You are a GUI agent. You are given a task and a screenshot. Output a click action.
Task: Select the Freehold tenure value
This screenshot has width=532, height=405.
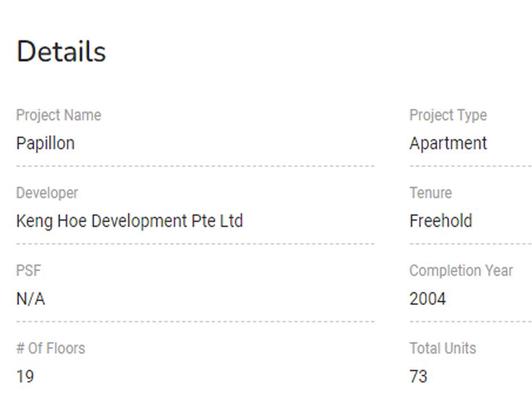(441, 221)
